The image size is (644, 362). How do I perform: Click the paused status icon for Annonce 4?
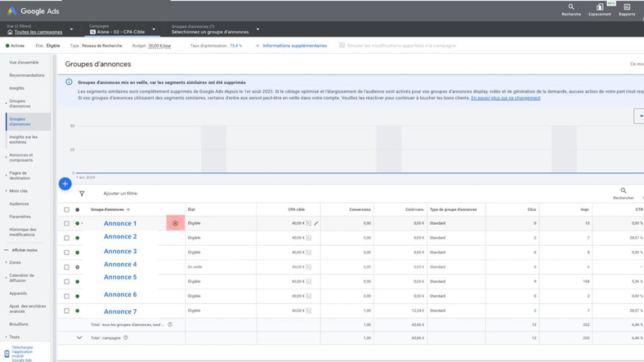77,267
